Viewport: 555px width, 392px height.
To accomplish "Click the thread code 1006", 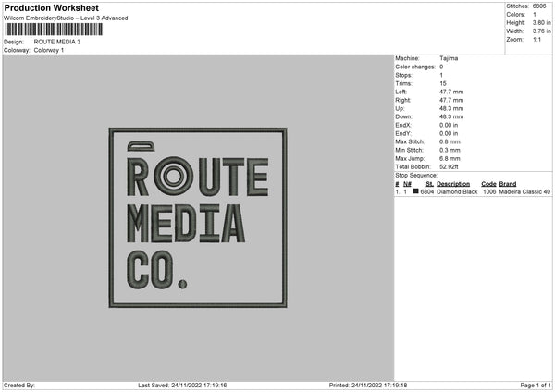I will pos(489,191).
